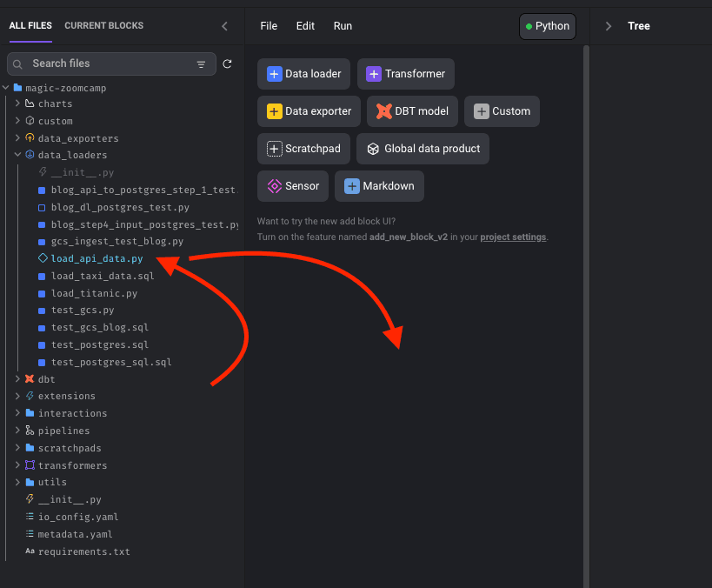
Task: Open the project settings link
Action: pos(513,237)
